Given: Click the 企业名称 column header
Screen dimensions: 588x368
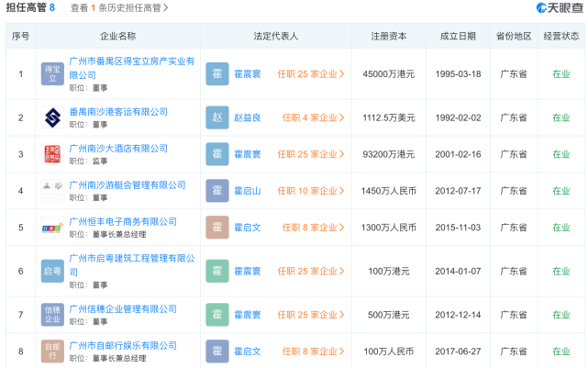Looking at the screenshot, I should (x=117, y=36).
